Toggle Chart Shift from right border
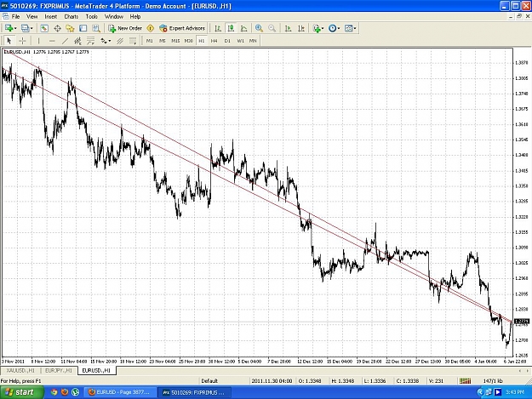532x399 pixels. pyautogui.click(x=301, y=28)
